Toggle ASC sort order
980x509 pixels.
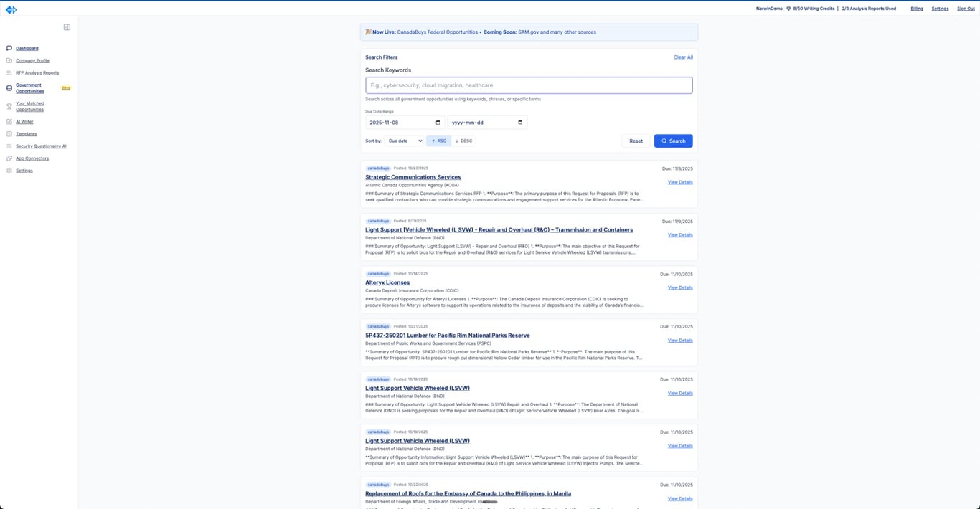tap(438, 141)
